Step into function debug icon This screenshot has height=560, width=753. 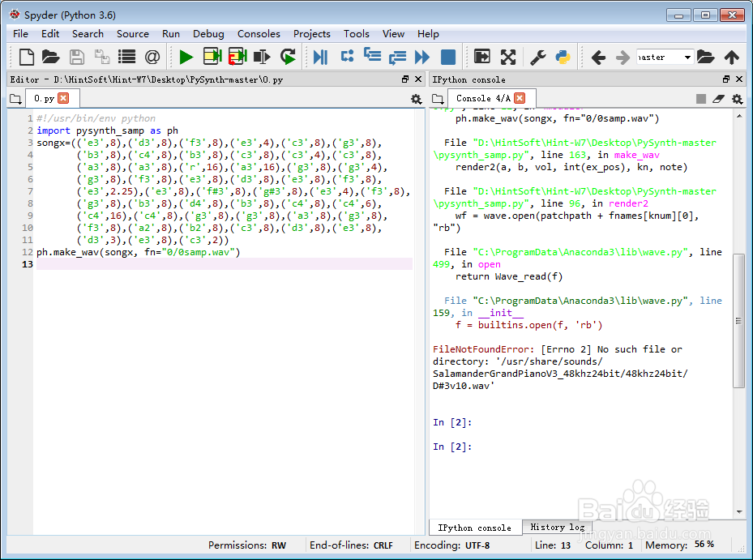(x=372, y=56)
